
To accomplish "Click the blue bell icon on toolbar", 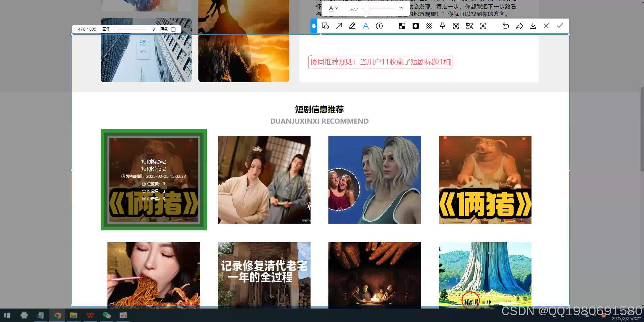I will (x=314, y=26).
